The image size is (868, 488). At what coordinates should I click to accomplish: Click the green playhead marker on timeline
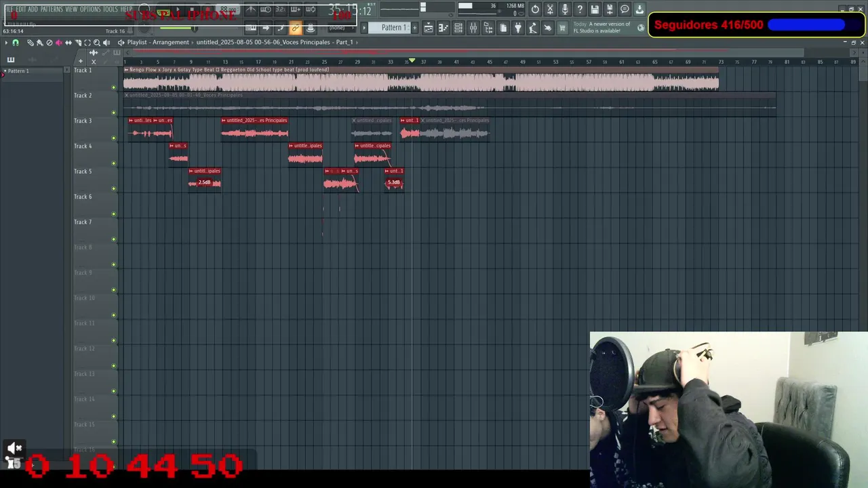412,61
